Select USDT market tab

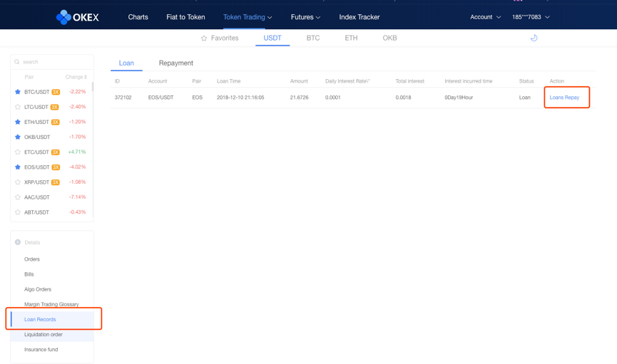272,38
